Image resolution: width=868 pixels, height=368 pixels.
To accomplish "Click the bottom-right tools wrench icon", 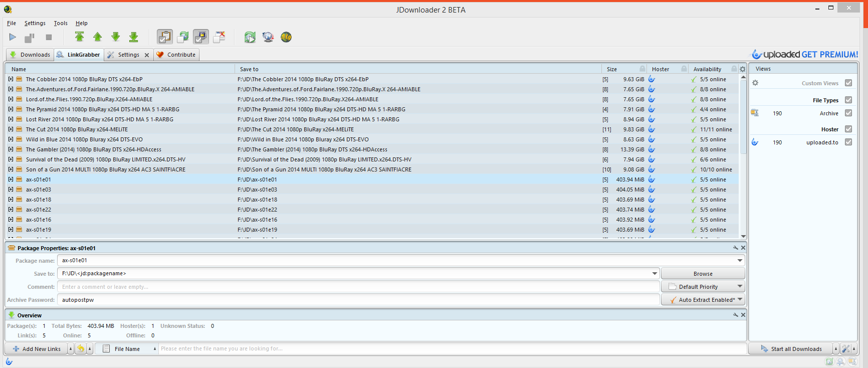I will click(x=846, y=348).
